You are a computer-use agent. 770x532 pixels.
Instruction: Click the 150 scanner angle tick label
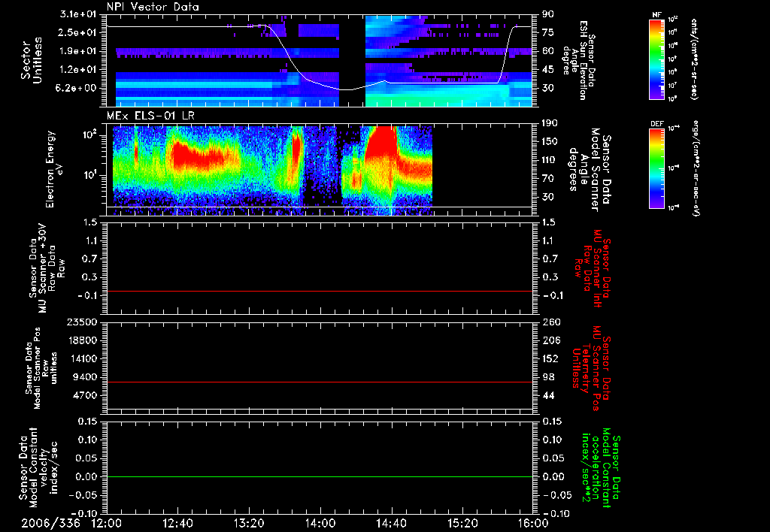pyautogui.click(x=550, y=142)
